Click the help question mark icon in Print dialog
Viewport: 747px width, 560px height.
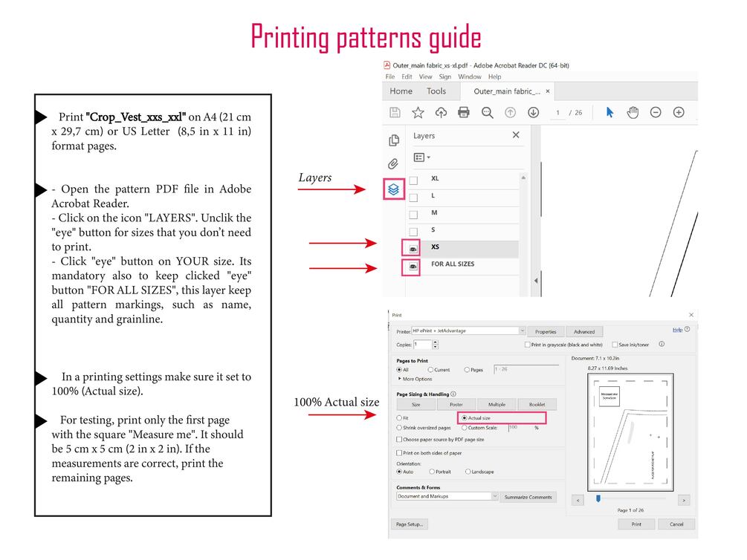[x=687, y=329]
